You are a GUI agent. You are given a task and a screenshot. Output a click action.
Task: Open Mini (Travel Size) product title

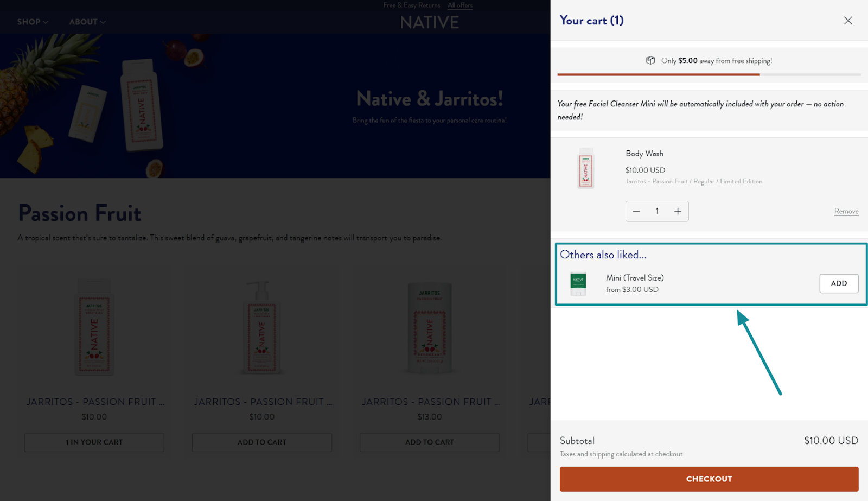pos(635,277)
